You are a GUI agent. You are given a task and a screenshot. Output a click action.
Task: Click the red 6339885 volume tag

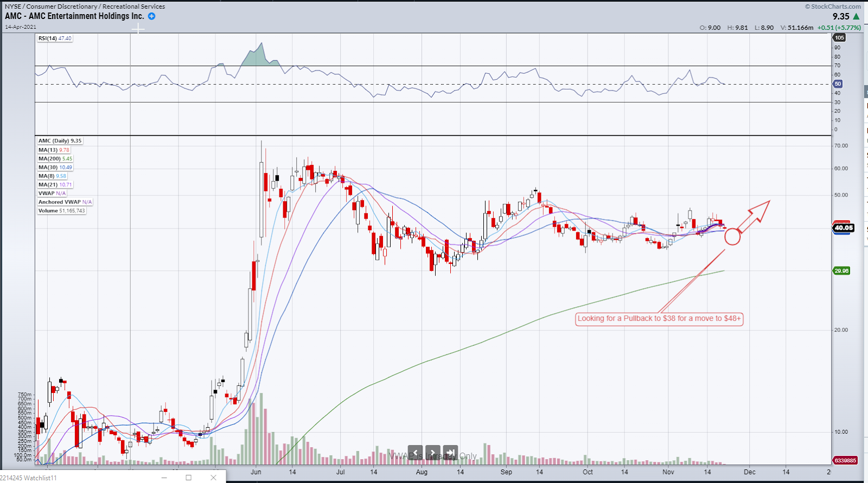coord(845,460)
